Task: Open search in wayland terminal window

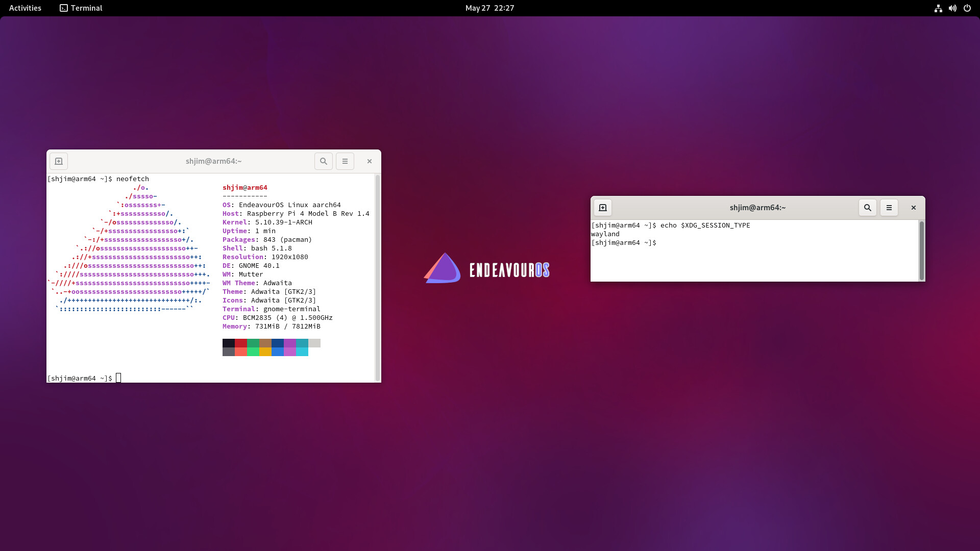Action: coord(868,208)
